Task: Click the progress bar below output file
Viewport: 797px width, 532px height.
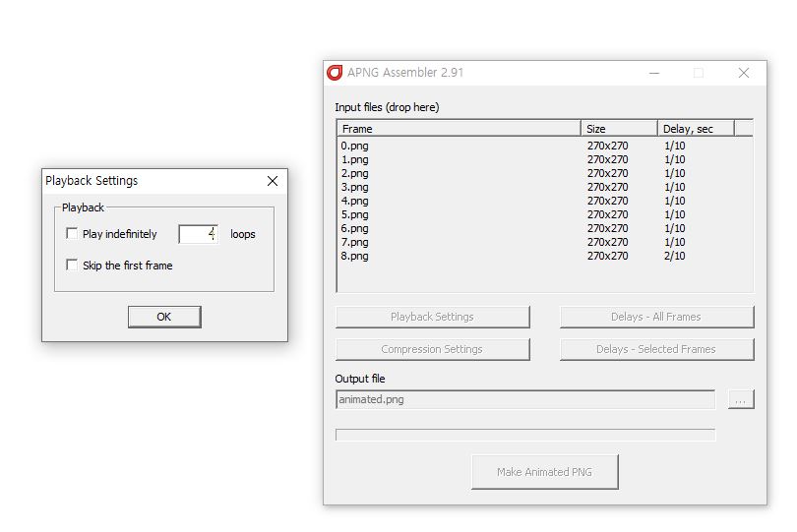Action: 525,435
